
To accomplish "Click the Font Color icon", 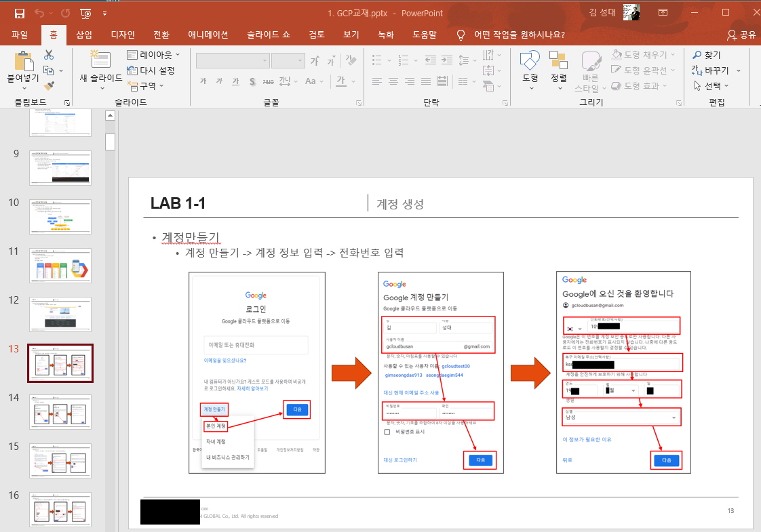I will [x=341, y=81].
